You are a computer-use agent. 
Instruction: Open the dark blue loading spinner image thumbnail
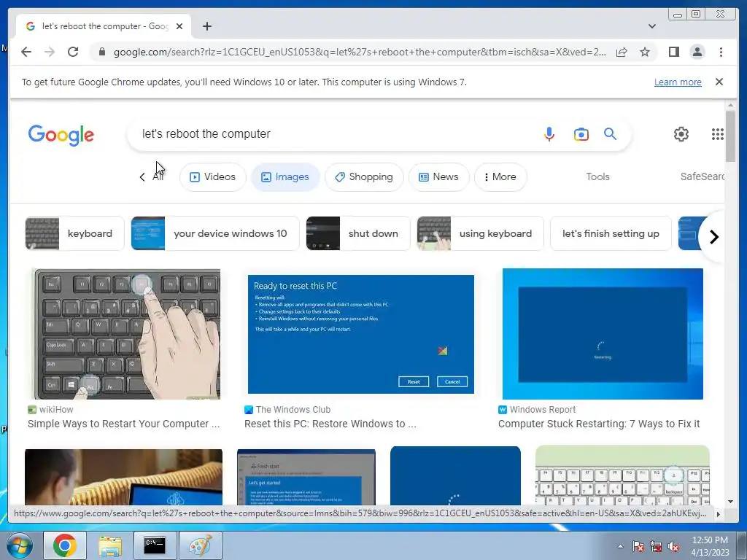455,475
